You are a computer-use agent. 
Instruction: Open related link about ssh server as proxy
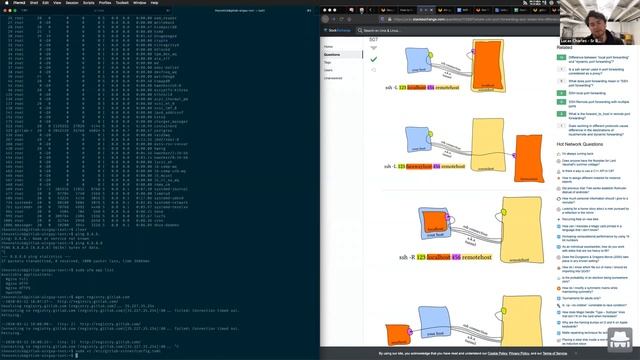[x=596, y=71]
